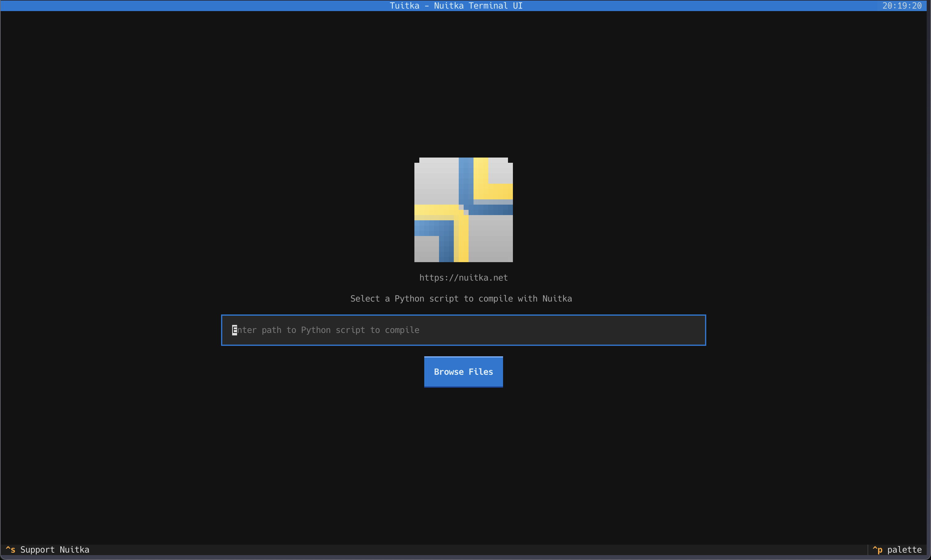The image size is (931, 560).
Task: Click the ^p shortcut key hint
Action: (877, 550)
